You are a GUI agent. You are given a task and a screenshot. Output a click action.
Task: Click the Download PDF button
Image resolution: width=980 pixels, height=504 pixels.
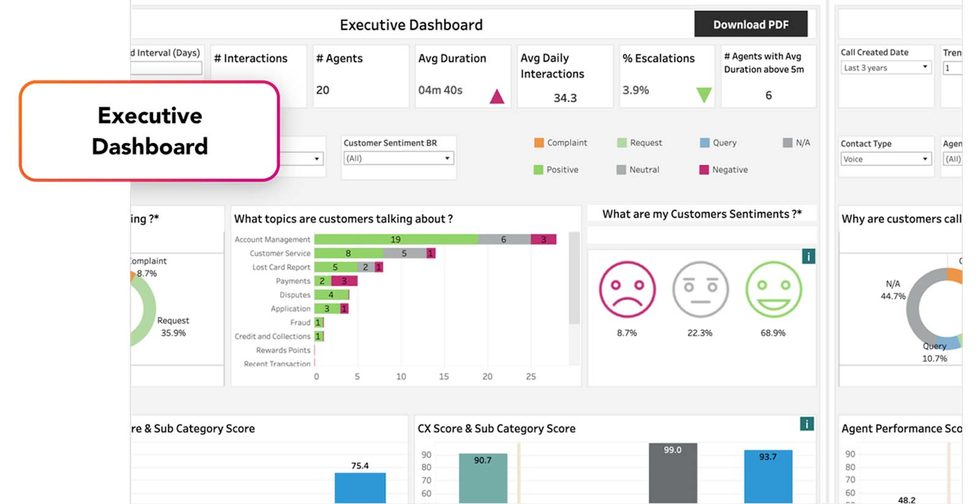[x=750, y=24]
